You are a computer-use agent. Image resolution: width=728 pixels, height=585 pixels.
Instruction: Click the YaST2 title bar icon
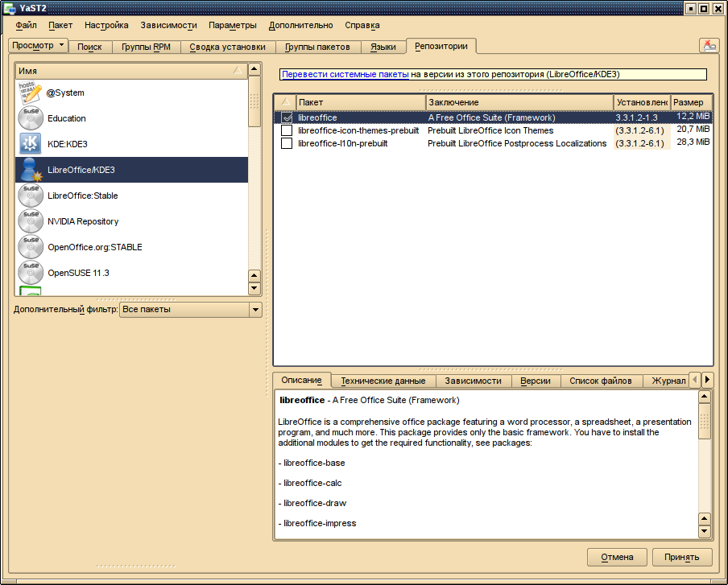tap(10, 8)
